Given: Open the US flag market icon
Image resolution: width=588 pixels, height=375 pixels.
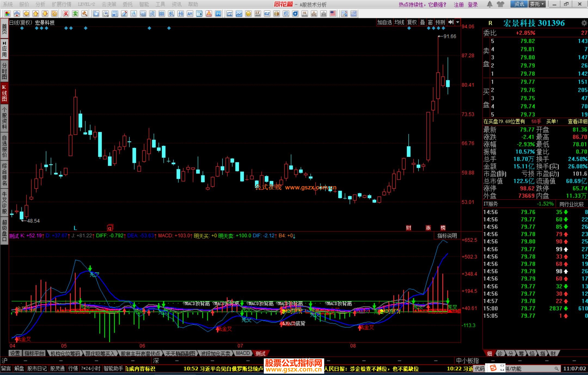Looking at the screenshot, I should coord(333,14).
